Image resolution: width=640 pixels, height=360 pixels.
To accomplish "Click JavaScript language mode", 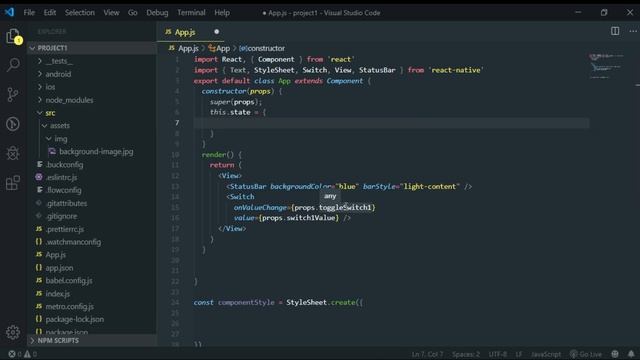I will (x=546, y=354).
